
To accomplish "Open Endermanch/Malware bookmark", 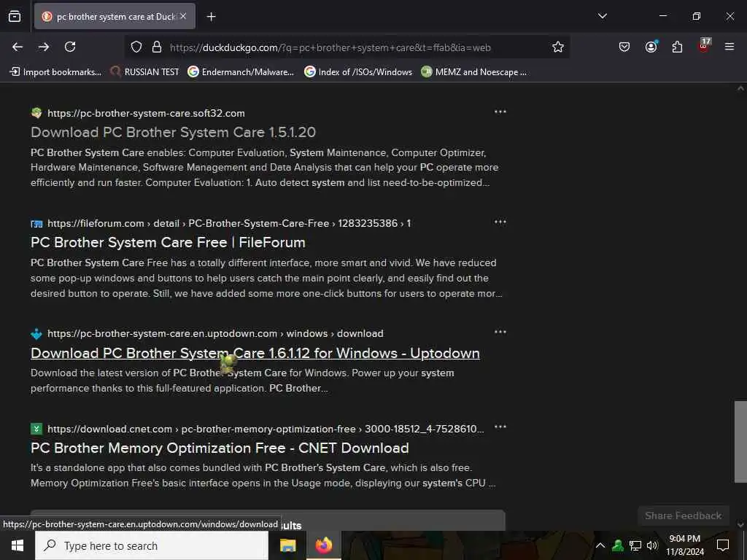I will [241, 72].
